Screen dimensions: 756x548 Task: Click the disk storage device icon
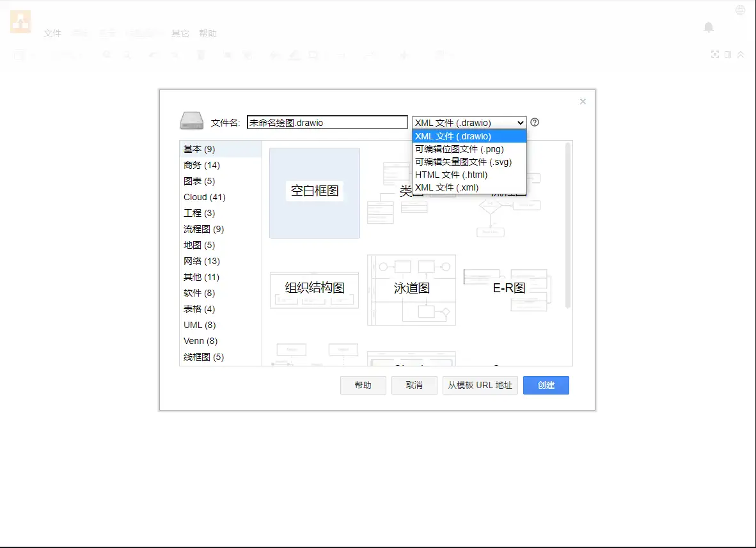pos(191,121)
